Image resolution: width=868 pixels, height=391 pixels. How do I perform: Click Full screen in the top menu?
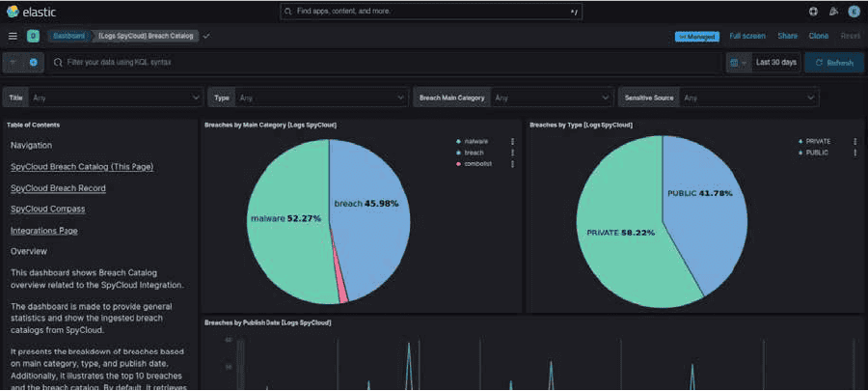click(746, 36)
